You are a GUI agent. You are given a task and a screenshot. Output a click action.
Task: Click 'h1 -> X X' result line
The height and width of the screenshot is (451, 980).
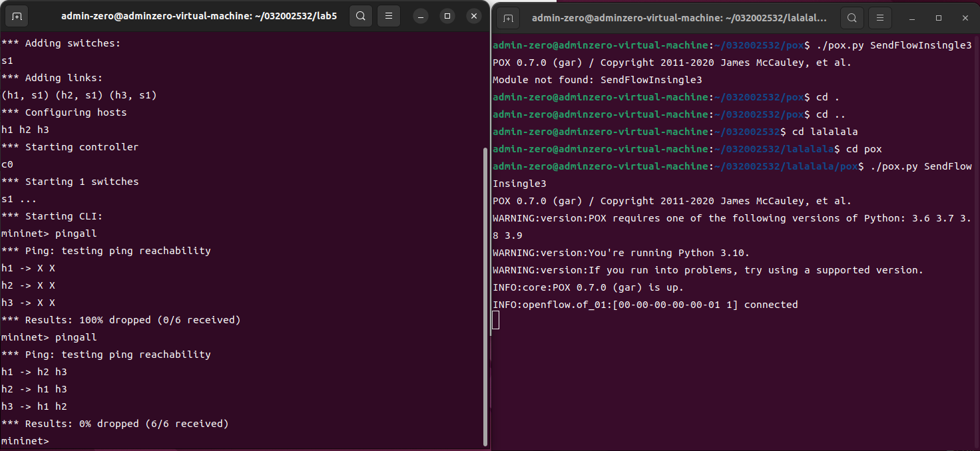pos(28,268)
